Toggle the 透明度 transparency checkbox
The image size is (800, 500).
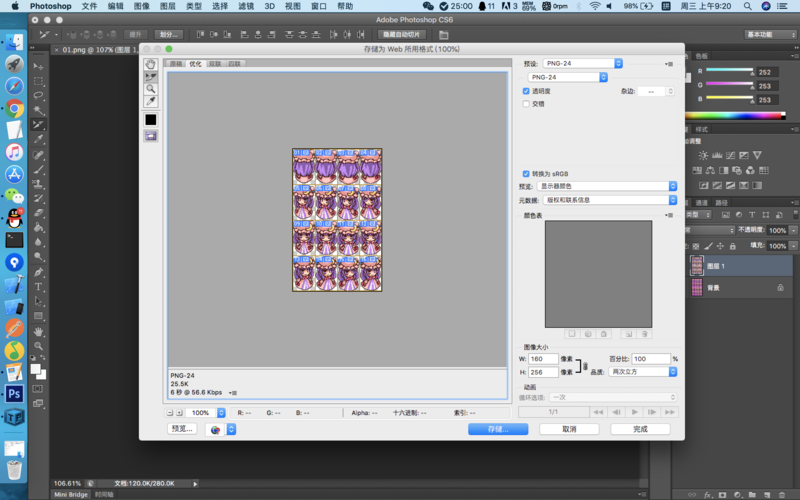point(526,91)
